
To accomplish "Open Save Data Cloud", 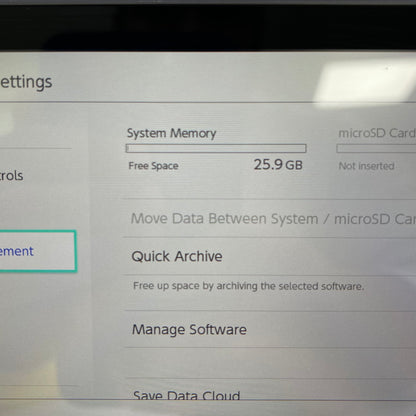I will coord(270,393).
